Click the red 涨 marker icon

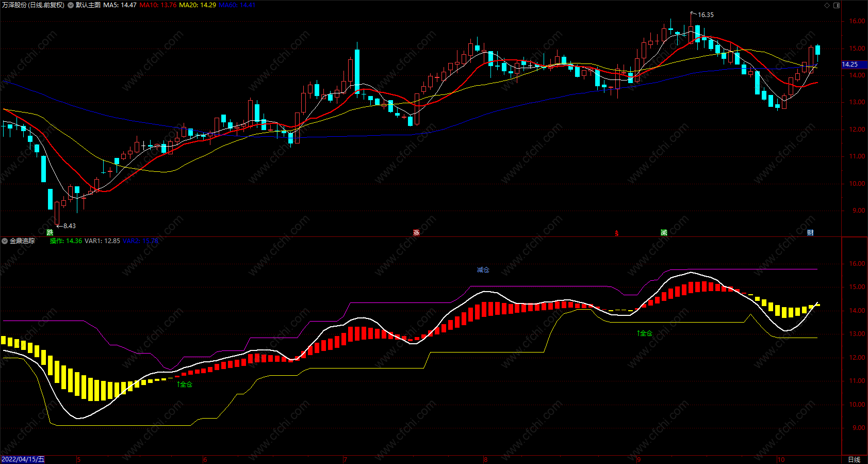[x=416, y=233]
